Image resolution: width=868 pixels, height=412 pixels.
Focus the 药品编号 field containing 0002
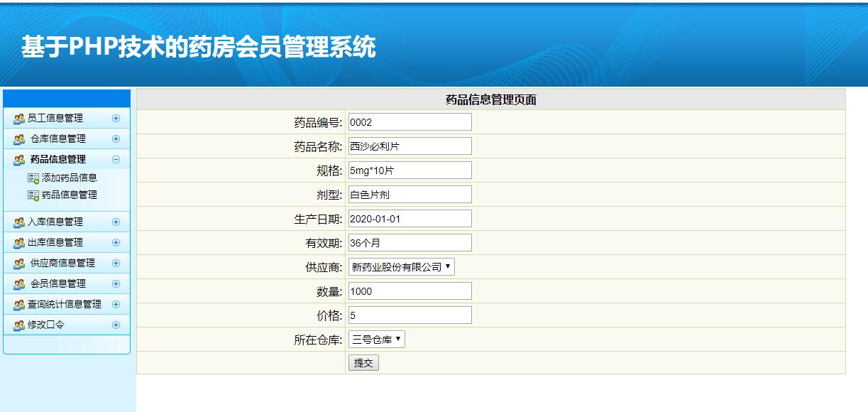pyautogui.click(x=410, y=122)
